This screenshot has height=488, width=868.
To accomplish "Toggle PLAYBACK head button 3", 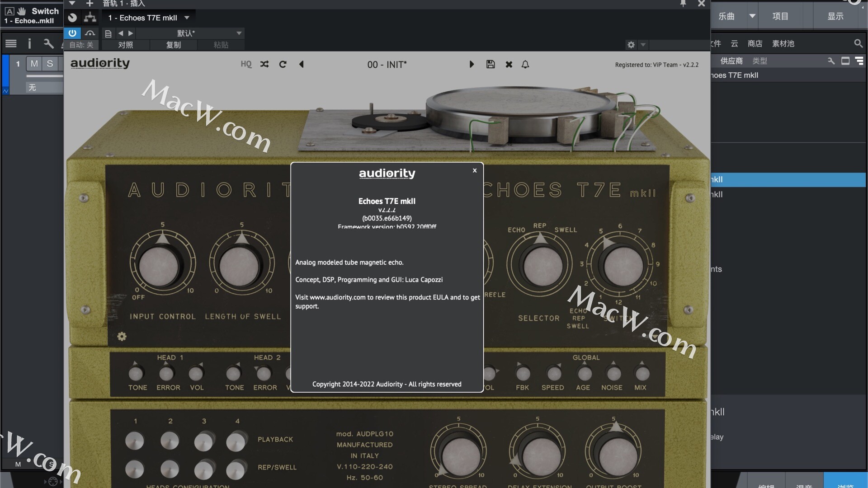I will point(204,441).
